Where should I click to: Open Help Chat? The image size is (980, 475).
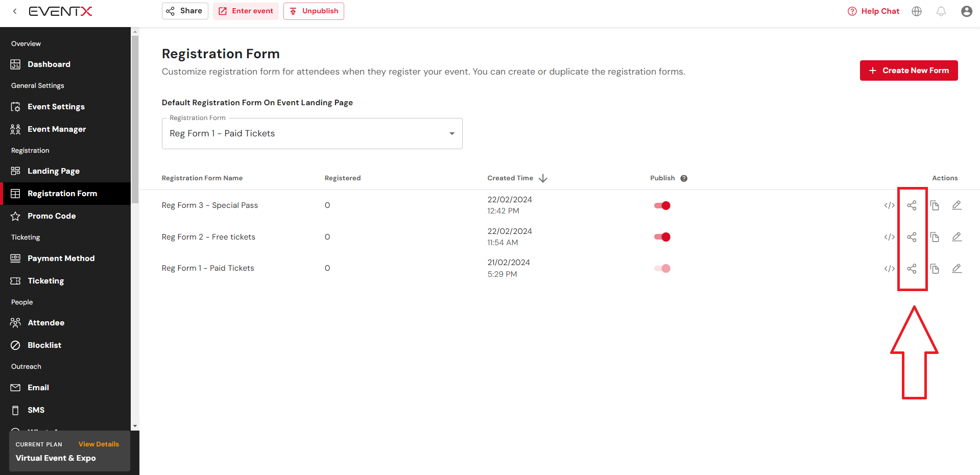tap(873, 11)
